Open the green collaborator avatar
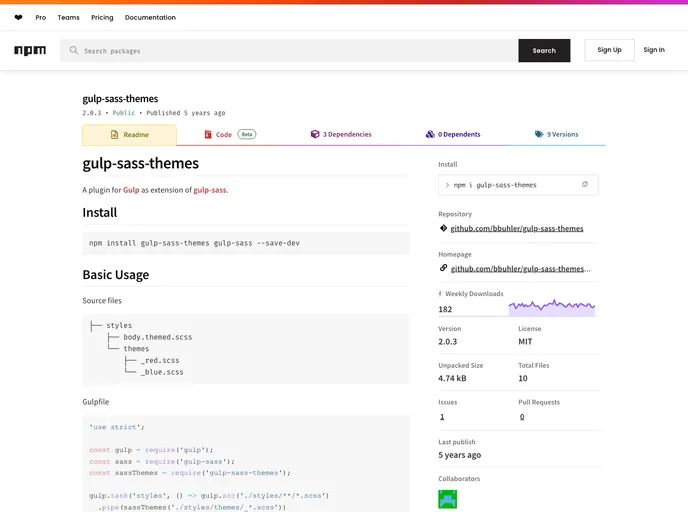This screenshot has width=688, height=512. point(448,499)
